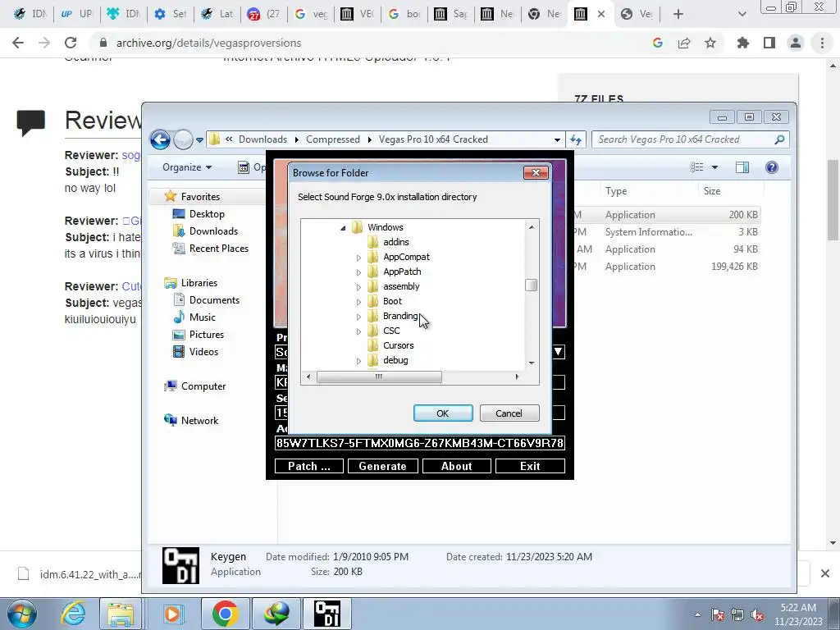Viewport: 840px width, 630px height.
Task: Click OK in Browse for Folder dialog
Action: pyautogui.click(x=442, y=413)
